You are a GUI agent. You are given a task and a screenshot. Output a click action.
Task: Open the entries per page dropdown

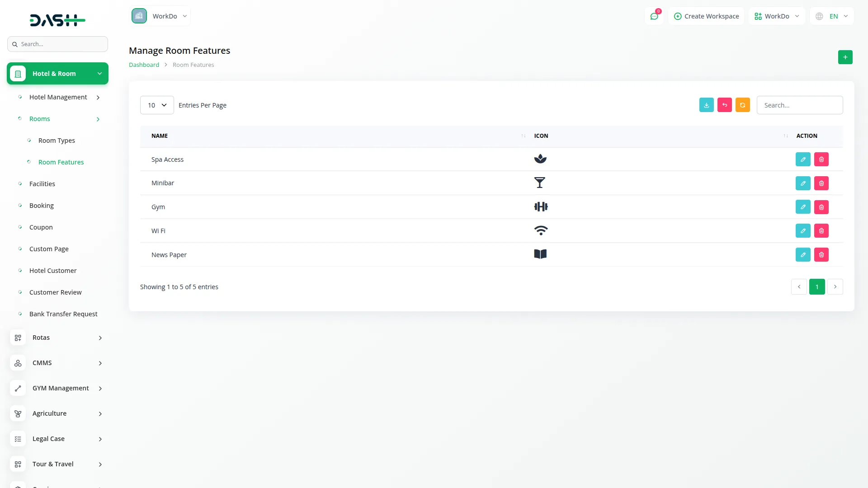click(157, 105)
